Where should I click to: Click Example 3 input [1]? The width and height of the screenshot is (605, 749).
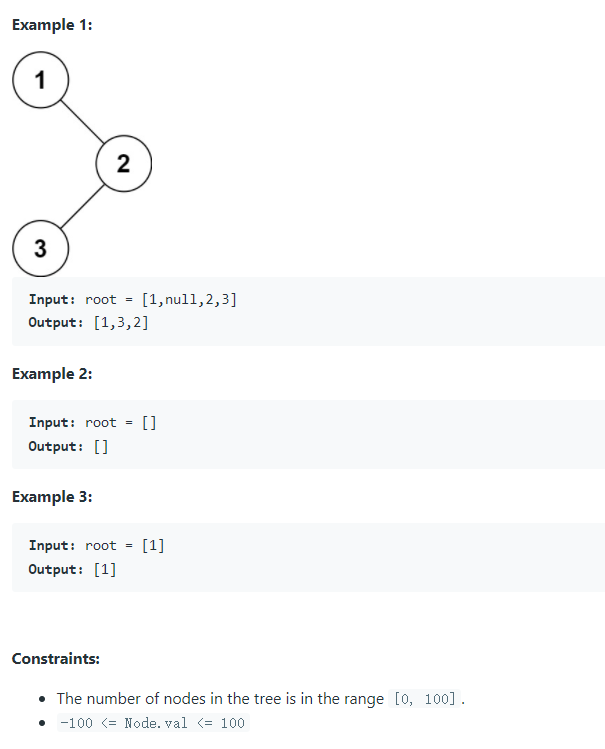point(153,546)
